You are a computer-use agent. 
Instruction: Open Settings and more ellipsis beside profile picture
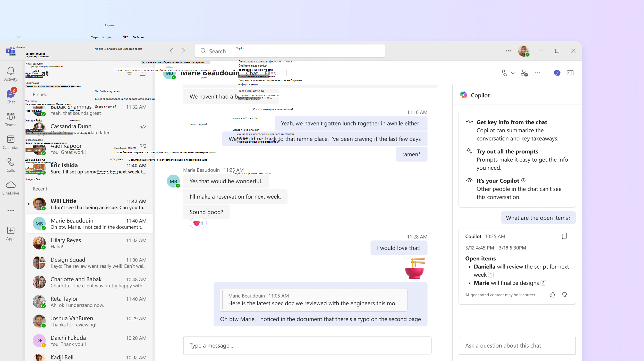508,51
